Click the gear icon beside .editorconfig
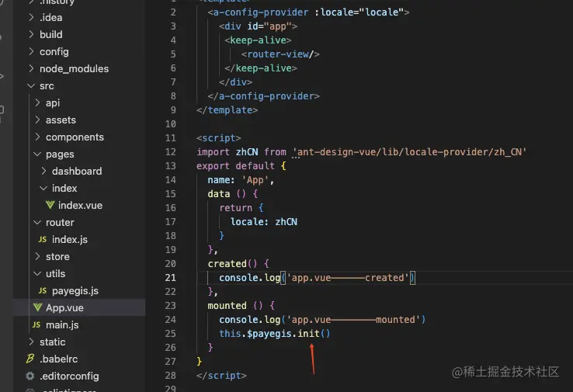This screenshot has height=392, width=573. pos(30,376)
